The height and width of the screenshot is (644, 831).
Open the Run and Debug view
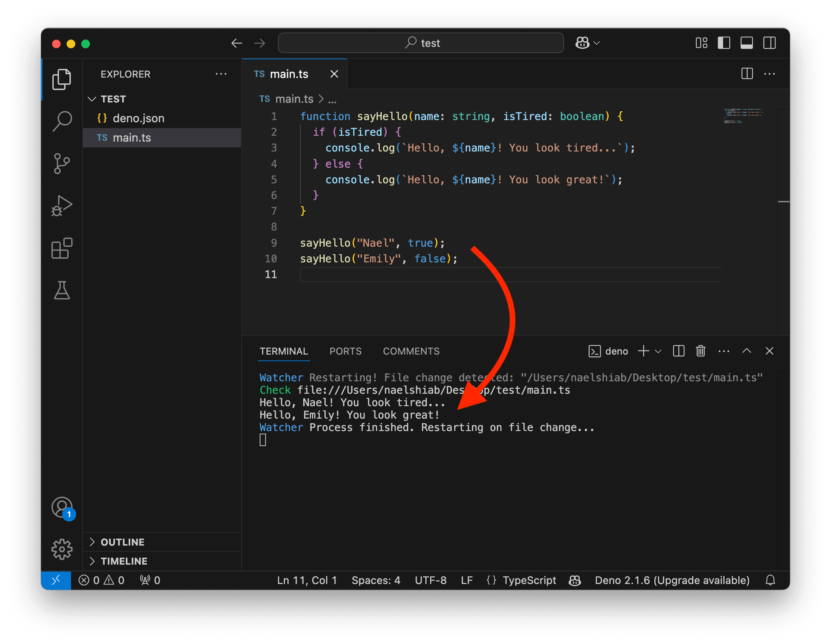pyautogui.click(x=62, y=206)
